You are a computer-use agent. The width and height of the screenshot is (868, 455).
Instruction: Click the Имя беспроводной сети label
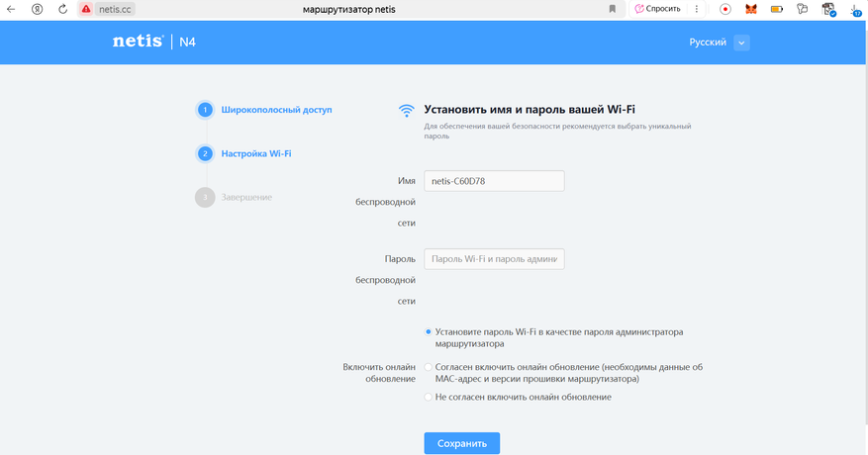[385, 202]
